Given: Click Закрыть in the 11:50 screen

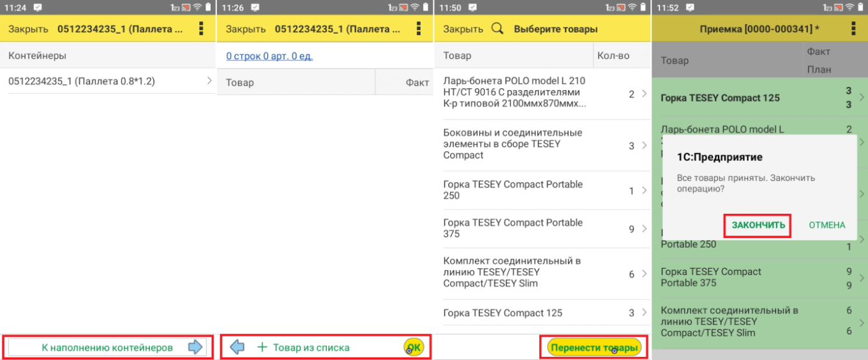Looking at the screenshot, I should pyautogui.click(x=463, y=29).
